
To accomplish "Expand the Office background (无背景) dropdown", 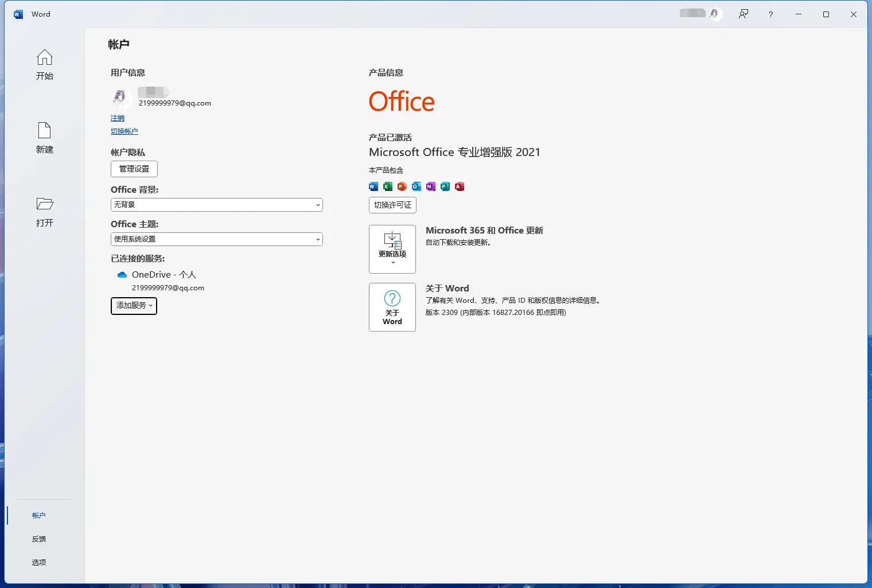I will (216, 205).
